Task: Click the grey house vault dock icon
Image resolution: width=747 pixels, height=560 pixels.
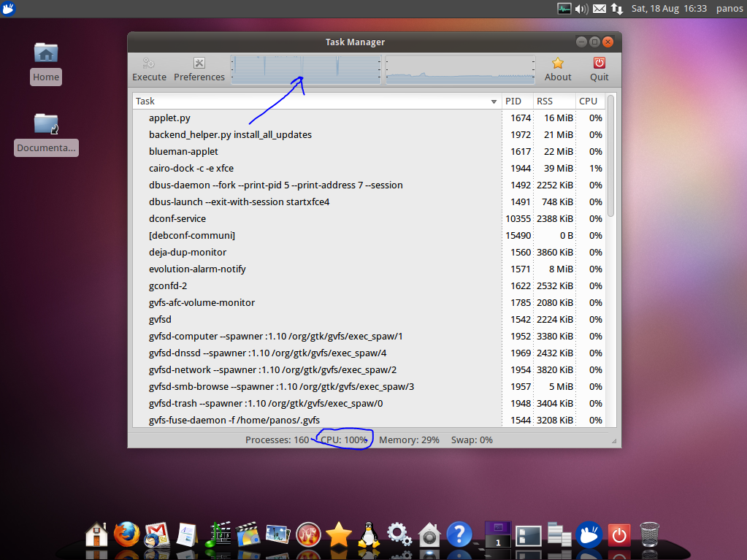Action: tap(429, 534)
